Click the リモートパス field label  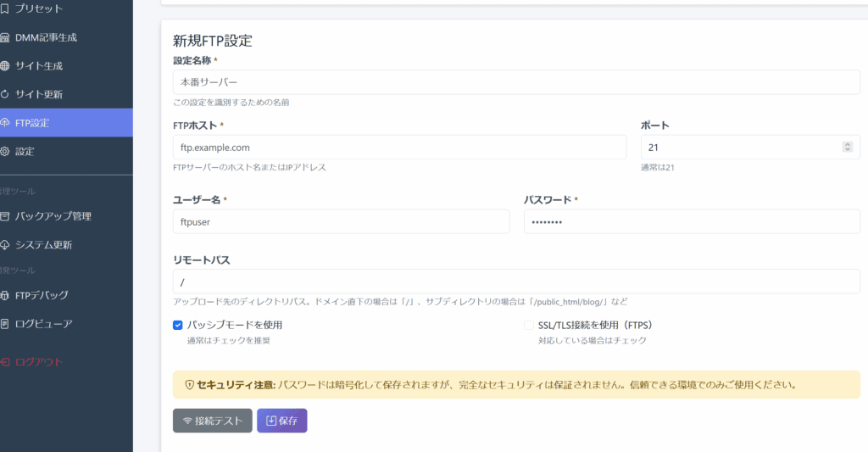click(x=202, y=260)
